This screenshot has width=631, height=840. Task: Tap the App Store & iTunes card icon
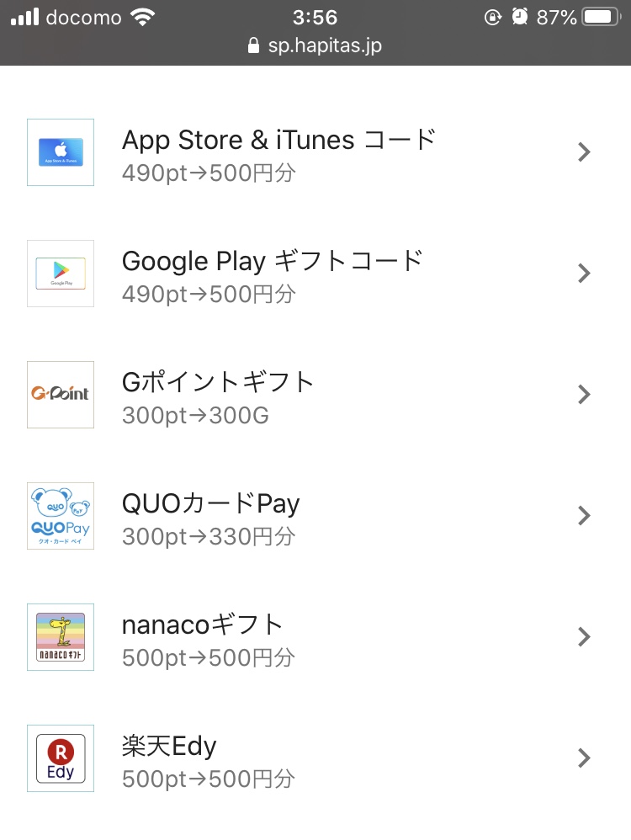pos(61,152)
